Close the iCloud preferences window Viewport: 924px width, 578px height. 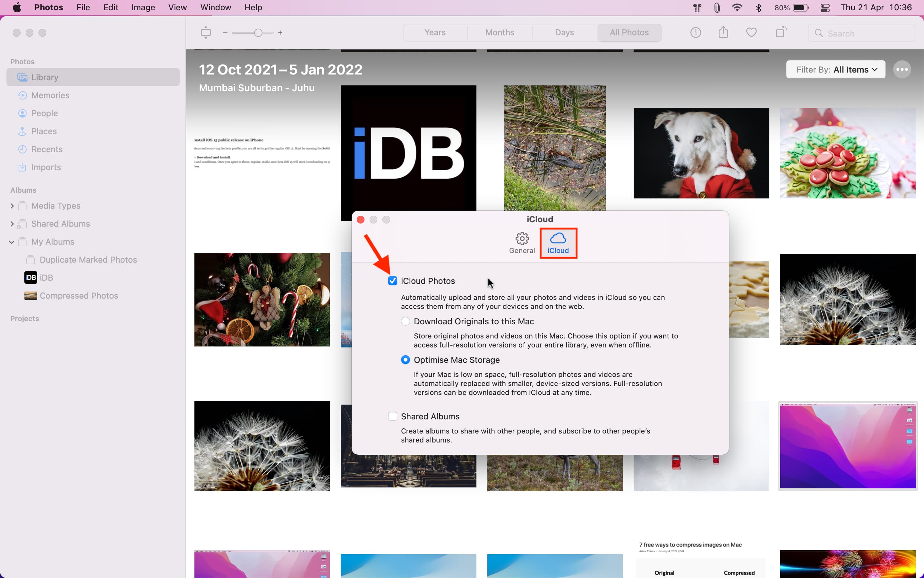[x=360, y=220]
